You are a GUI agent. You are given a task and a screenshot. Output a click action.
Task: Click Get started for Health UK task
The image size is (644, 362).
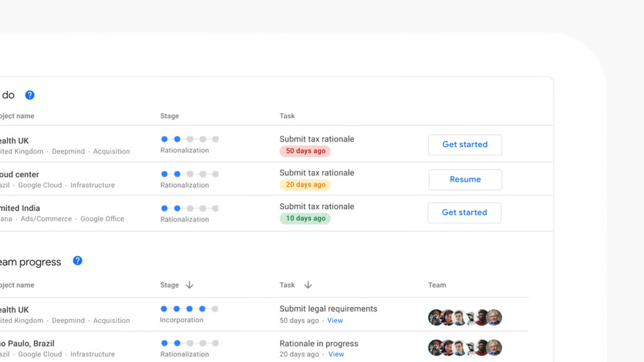(465, 145)
